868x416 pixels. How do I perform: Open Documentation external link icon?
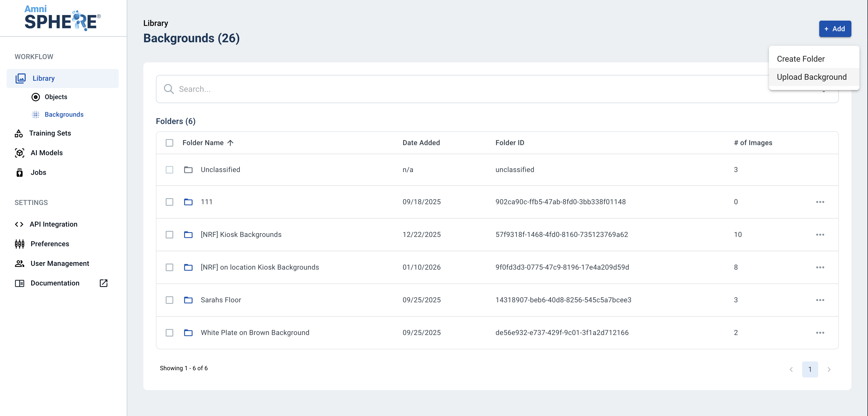click(103, 283)
